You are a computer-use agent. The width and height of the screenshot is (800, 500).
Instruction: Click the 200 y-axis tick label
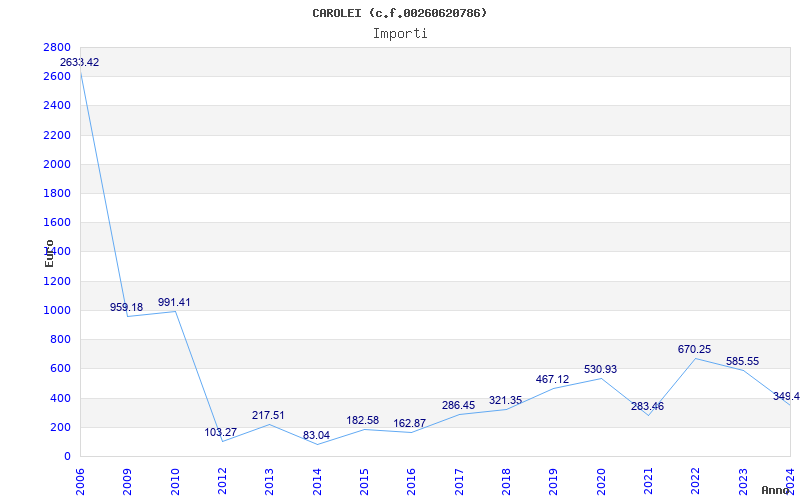tap(60, 427)
